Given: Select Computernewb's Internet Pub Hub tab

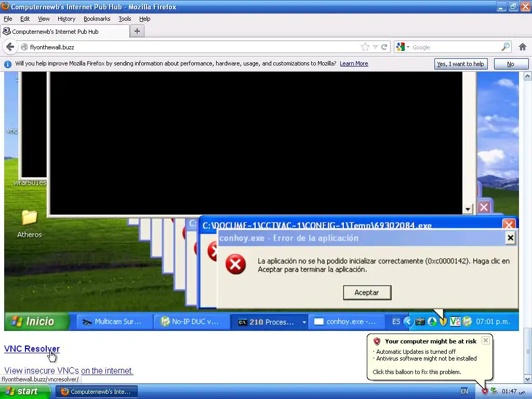Looking at the screenshot, I should [x=65, y=31].
